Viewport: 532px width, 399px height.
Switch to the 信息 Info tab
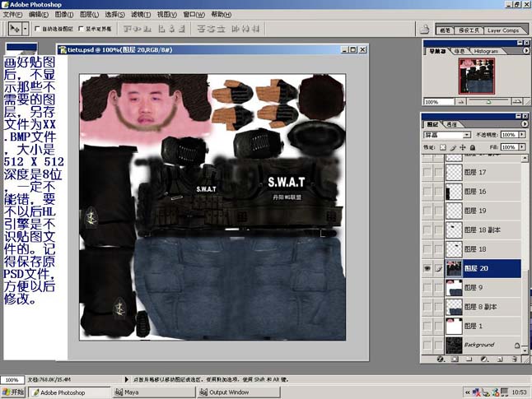[x=459, y=51]
